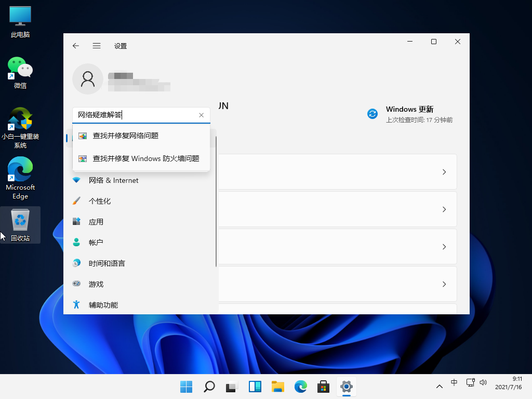The image size is (532, 399).
Task: Expand the hidden icons tray arrow
Action: [440, 387]
